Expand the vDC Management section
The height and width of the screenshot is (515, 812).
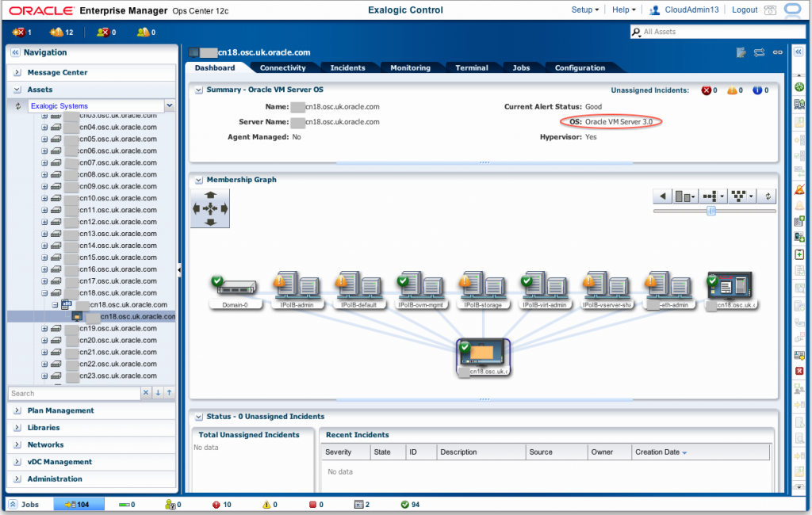pyautogui.click(x=17, y=462)
